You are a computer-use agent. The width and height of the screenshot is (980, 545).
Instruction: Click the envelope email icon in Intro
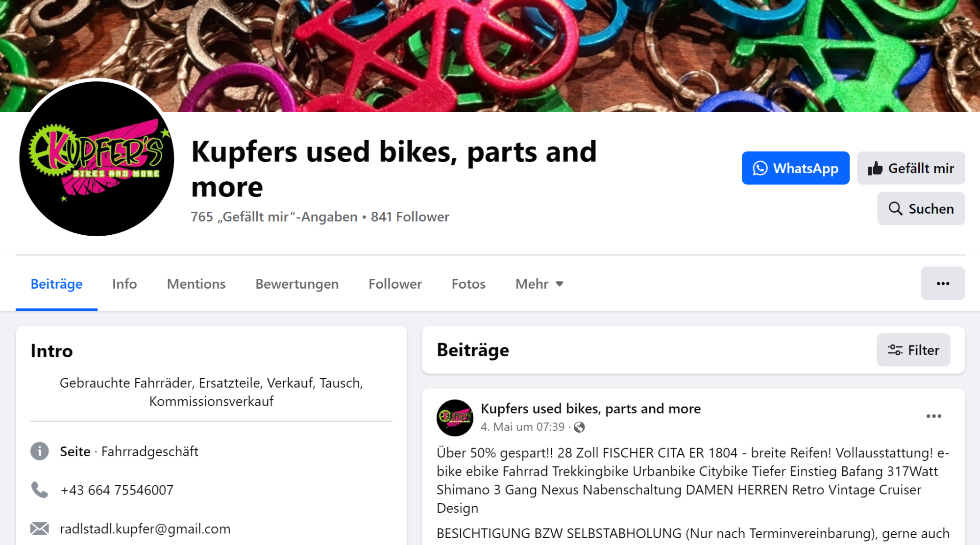click(x=40, y=528)
